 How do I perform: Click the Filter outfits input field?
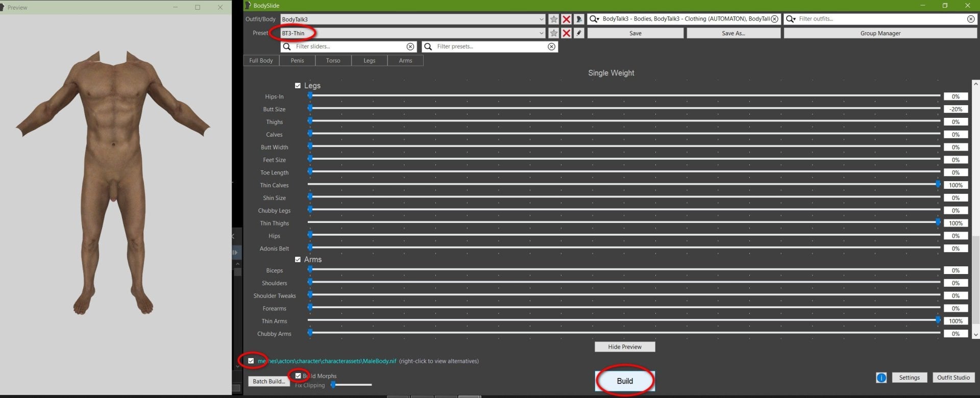[881, 19]
